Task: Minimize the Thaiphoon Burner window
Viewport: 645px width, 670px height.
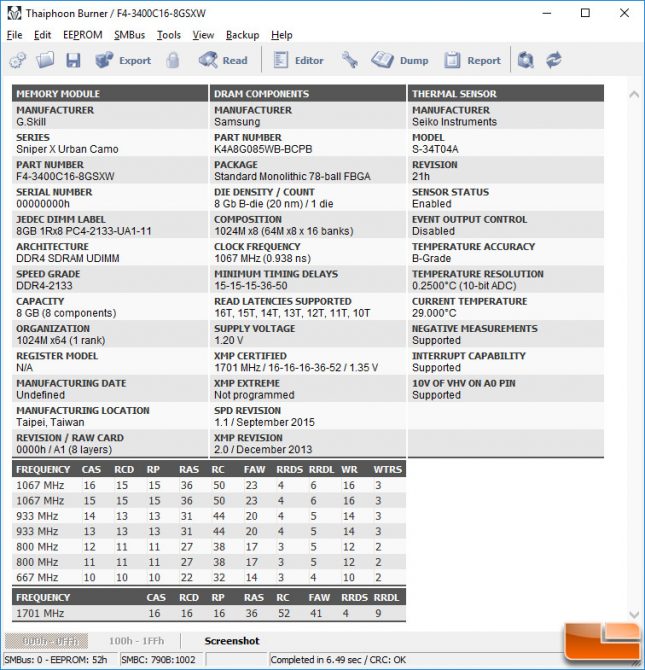Action: tap(547, 13)
